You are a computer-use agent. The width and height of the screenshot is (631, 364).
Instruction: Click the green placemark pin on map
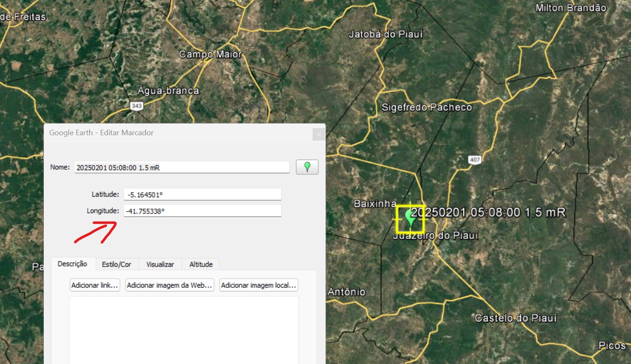click(x=409, y=218)
